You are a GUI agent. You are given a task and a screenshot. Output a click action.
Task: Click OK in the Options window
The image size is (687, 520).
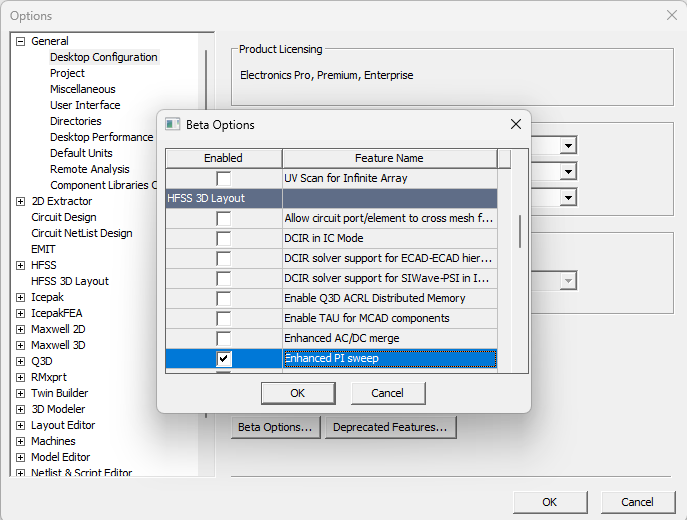(x=550, y=502)
